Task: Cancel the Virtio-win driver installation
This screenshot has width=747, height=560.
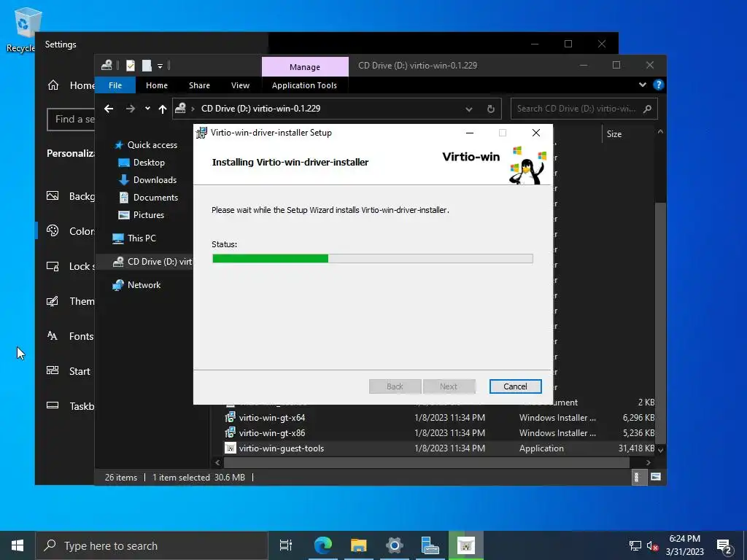Action: click(x=515, y=386)
